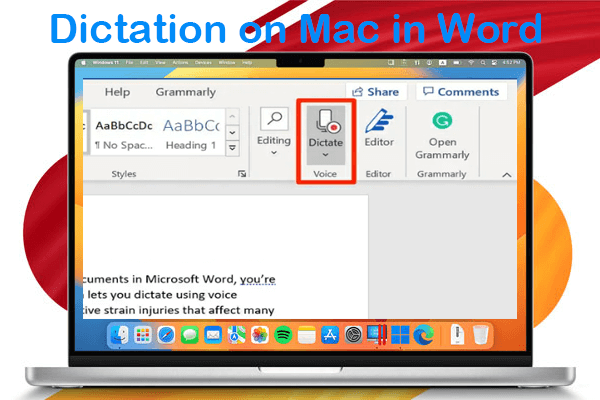Launch Spotify from the Dock
Screen dimensions: 600x400
283,335
